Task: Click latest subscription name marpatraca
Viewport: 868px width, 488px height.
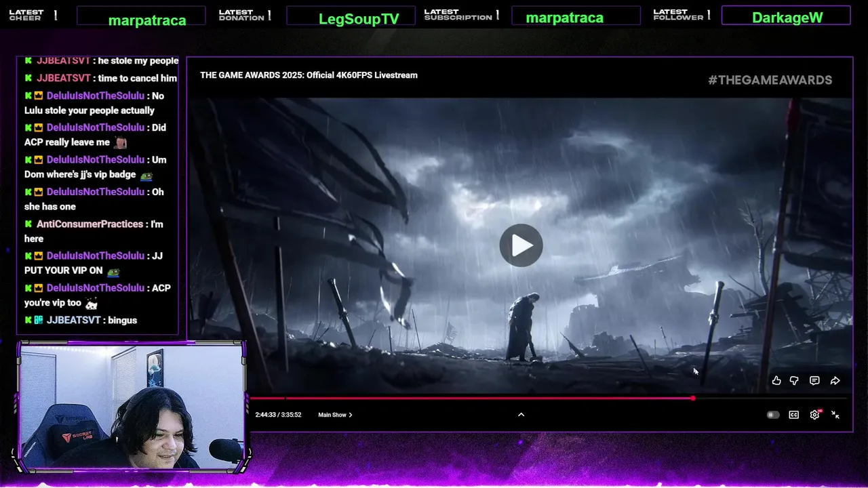Action: pos(564,18)
